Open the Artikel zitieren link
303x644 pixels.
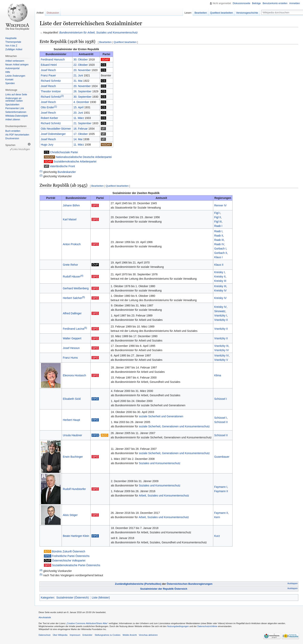point(13,120)
